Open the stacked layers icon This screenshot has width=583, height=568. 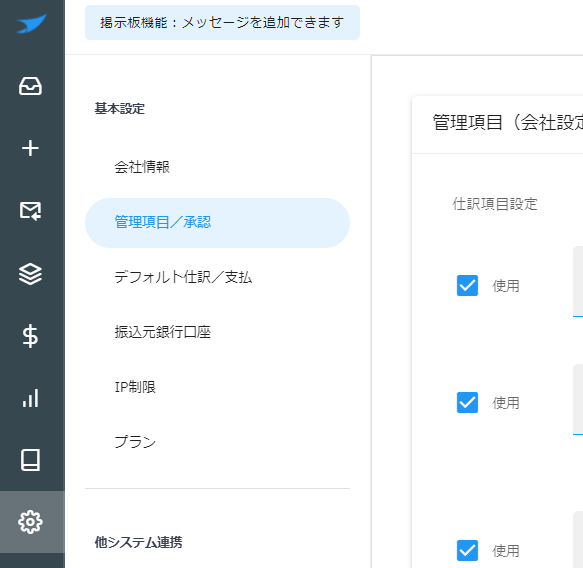(30, 274)
